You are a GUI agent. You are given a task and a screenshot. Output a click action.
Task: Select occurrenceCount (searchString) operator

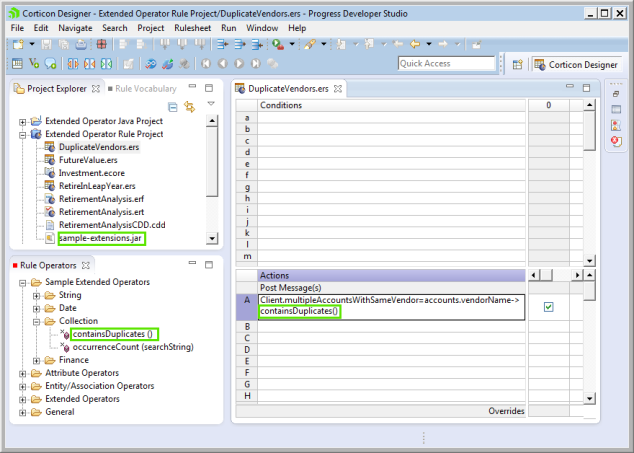[133, 347]
